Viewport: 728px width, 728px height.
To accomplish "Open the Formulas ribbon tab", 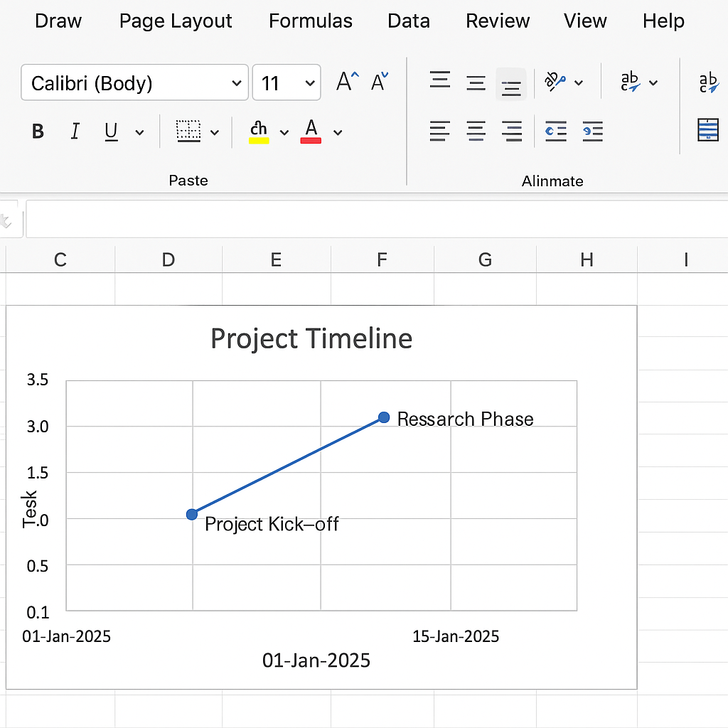I will [x=310, y=21].
